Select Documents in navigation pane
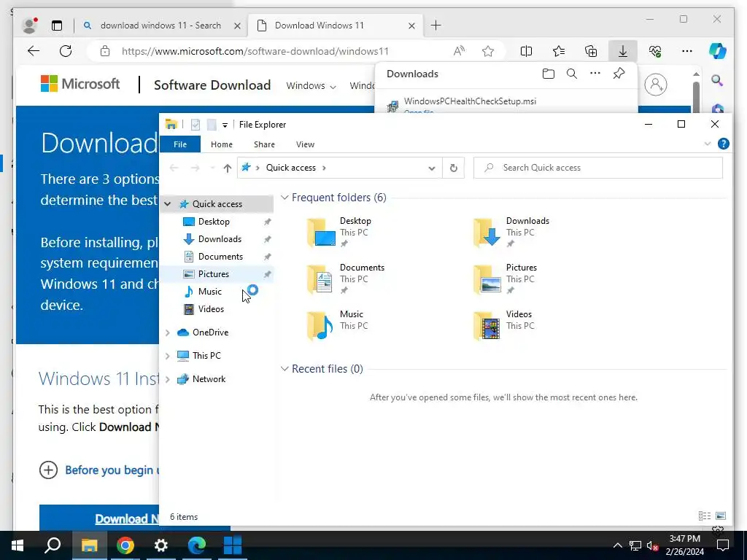Viewport: 747px width, 560px height. pos(220,256)
